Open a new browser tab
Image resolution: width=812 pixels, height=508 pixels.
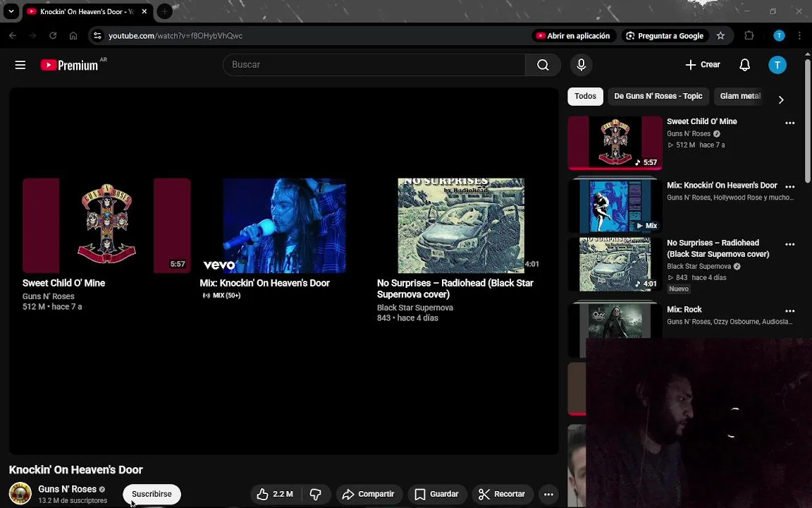pyautogui.click(x=164, y=11)
